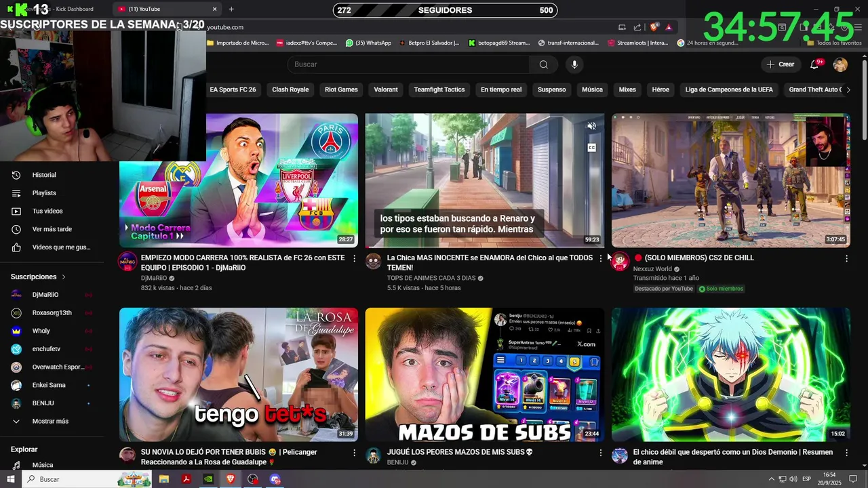
Task: Open the Suscripciones section chevron
Action: tap(64, 277)
